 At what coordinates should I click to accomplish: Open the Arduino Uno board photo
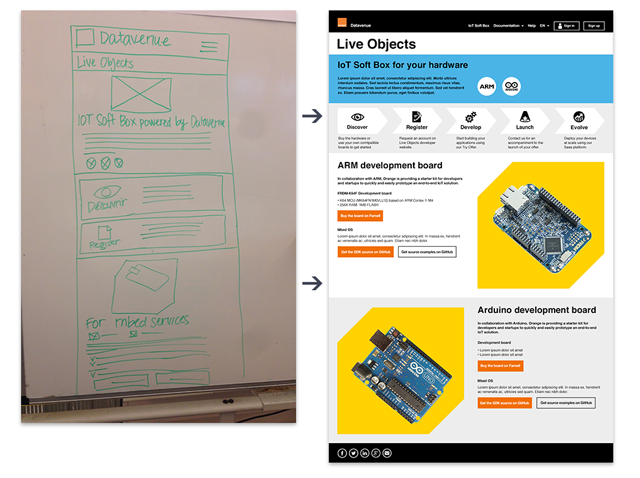point(400,371)
